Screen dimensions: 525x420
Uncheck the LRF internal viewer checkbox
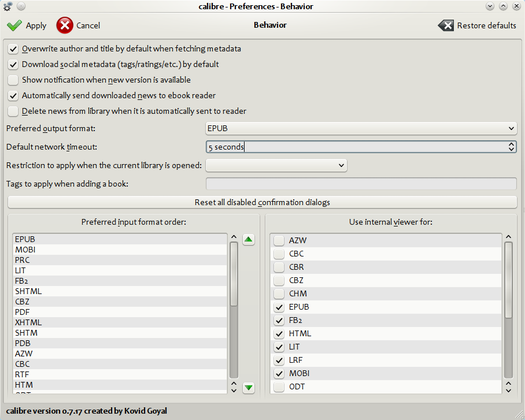coord(279,360)
